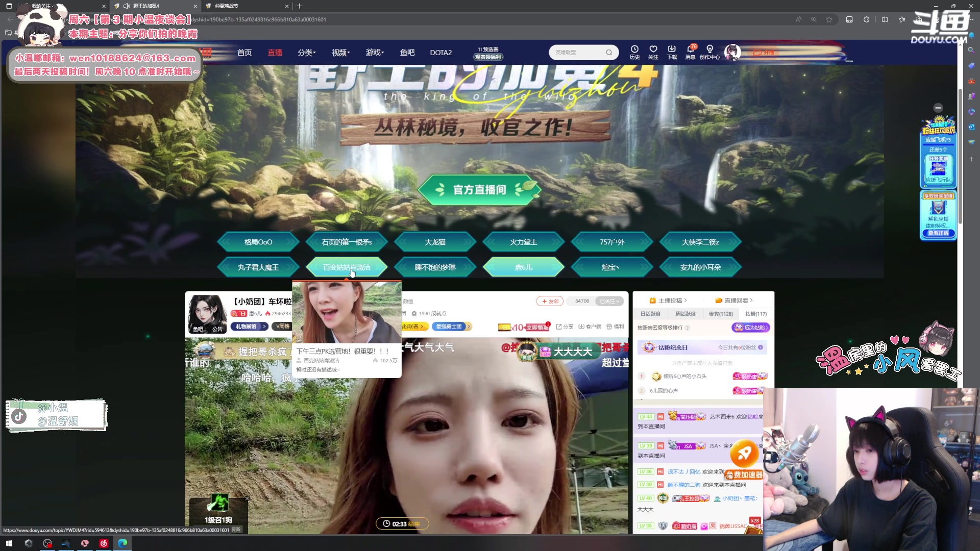Click the 官方直播间 official room button
The width and height of the screenshot is (980, 551).
pyautogui.click(x=479, y=190)
